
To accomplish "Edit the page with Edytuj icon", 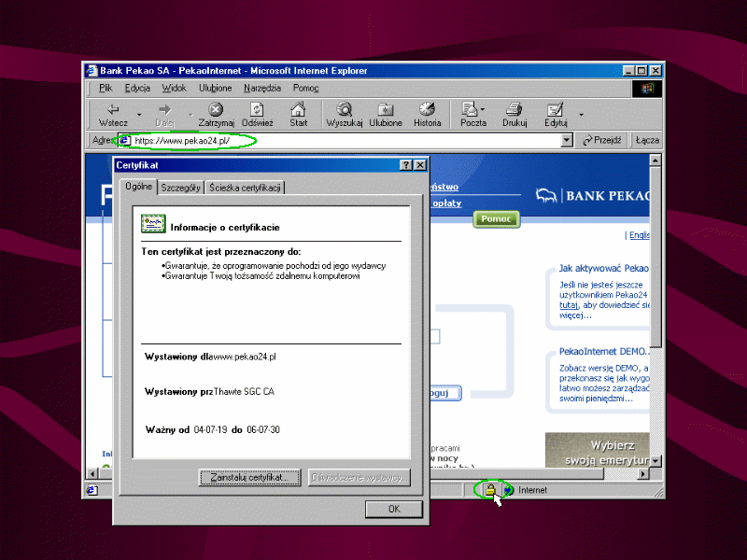I will [x=555, y=109].
